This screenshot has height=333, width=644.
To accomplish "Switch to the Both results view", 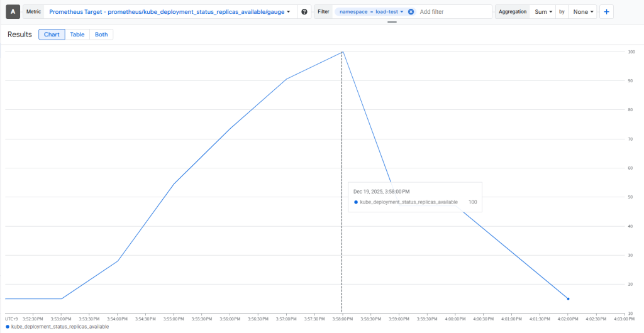I will coord(101,35).
